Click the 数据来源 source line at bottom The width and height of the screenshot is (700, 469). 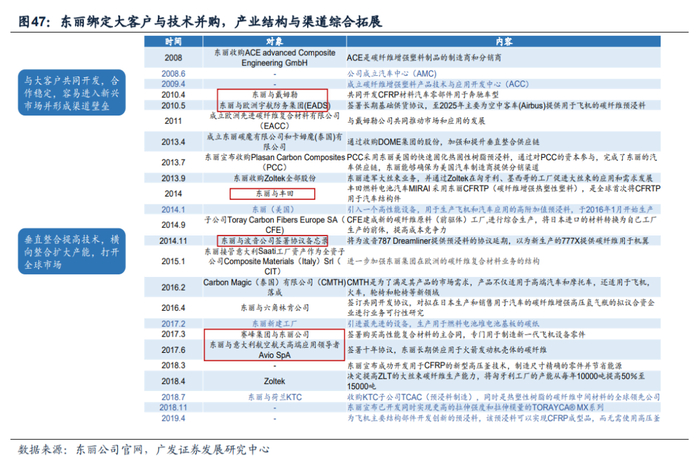coord(144,449)
